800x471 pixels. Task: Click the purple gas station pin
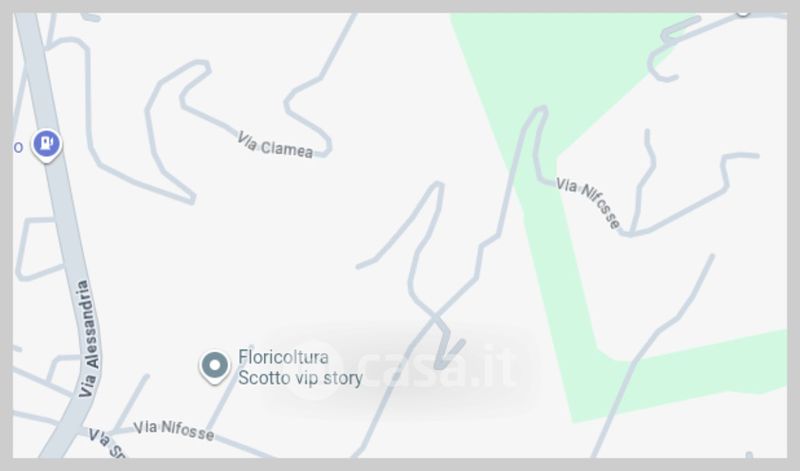[x=46, y=145]
